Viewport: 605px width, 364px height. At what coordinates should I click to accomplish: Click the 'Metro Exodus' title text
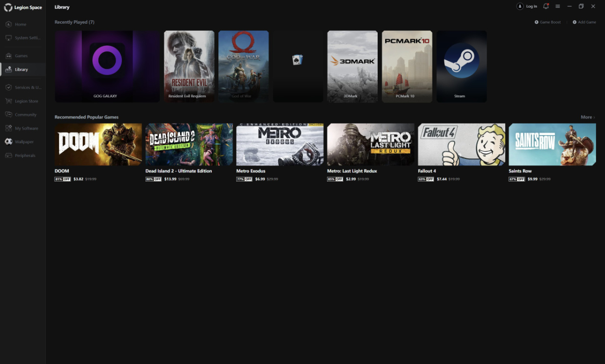[x=251, y=171]
